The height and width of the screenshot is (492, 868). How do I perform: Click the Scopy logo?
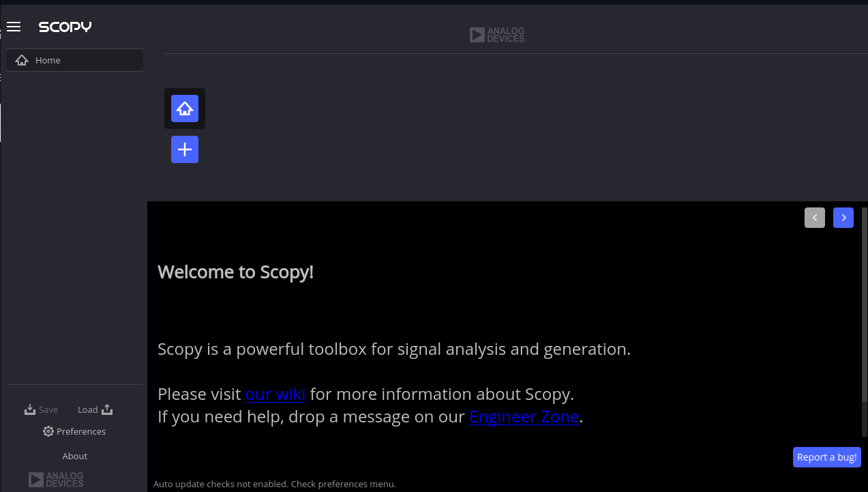(x=65, y=27)
